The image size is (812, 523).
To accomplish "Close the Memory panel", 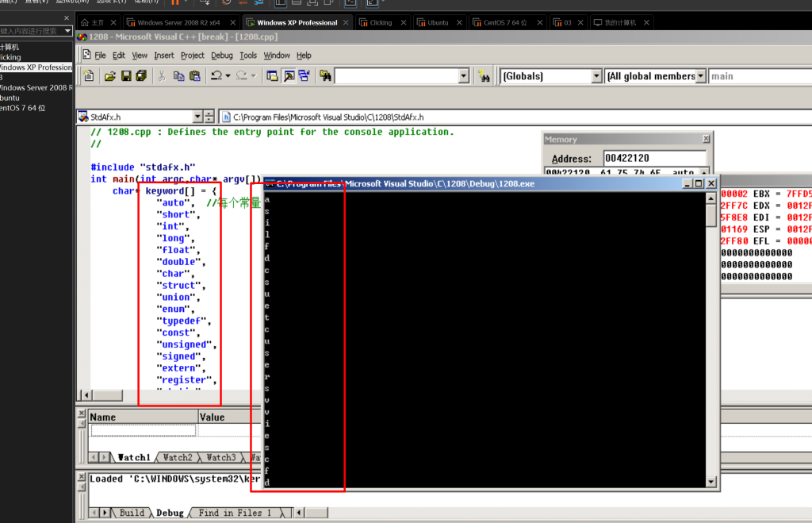I will click(706, 139).
